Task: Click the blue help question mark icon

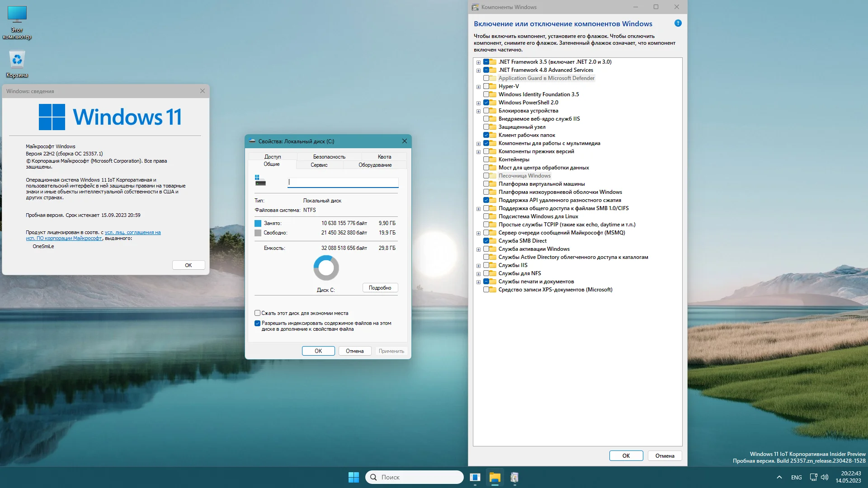Action: pyautogui.click(x=678, y=23)
